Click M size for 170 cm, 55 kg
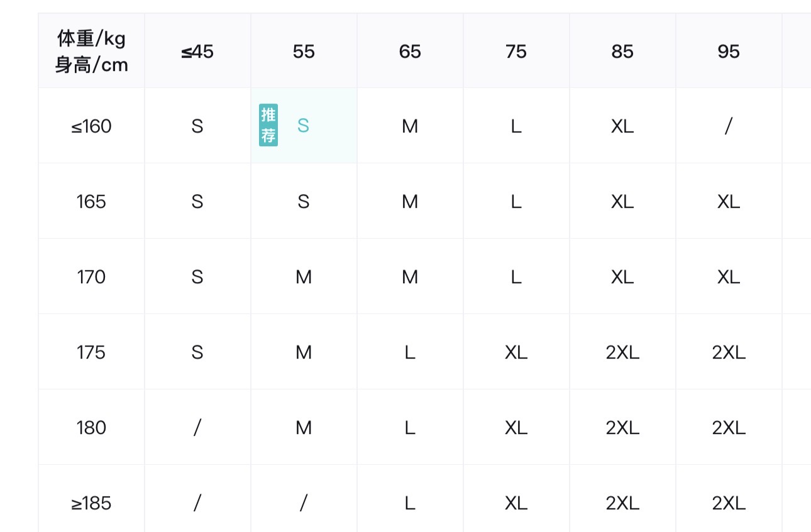The height and width of the screenshot is (532, 811). [304, 277]
